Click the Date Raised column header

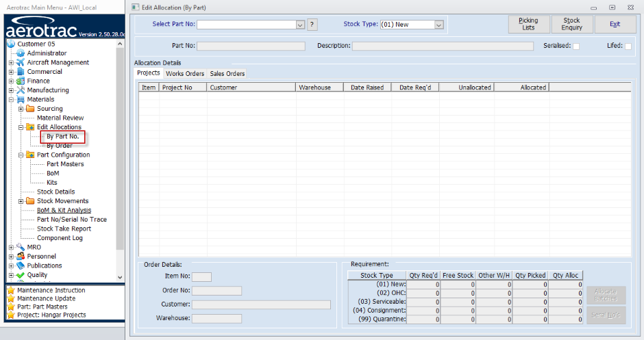[x=367, y=88]
